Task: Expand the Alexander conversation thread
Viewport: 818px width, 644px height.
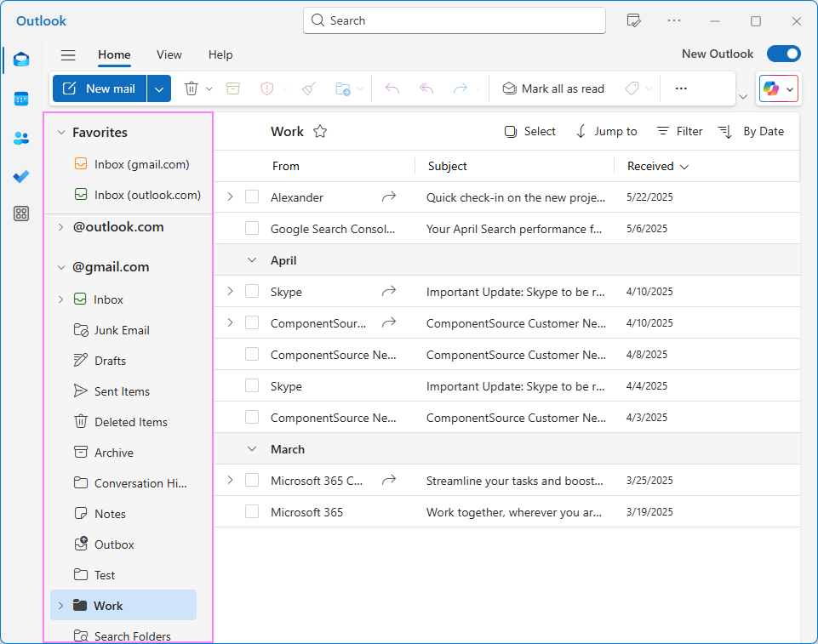Action: tap(230, 197)
